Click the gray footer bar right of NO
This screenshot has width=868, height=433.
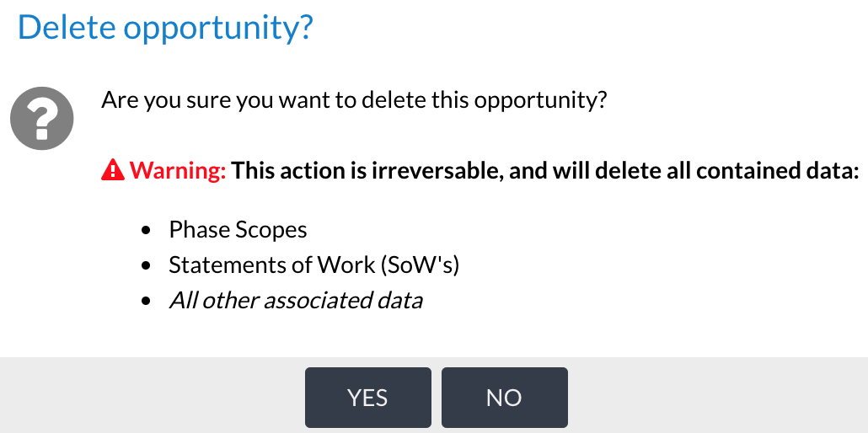pyautogui.click(x=716, y=396)
